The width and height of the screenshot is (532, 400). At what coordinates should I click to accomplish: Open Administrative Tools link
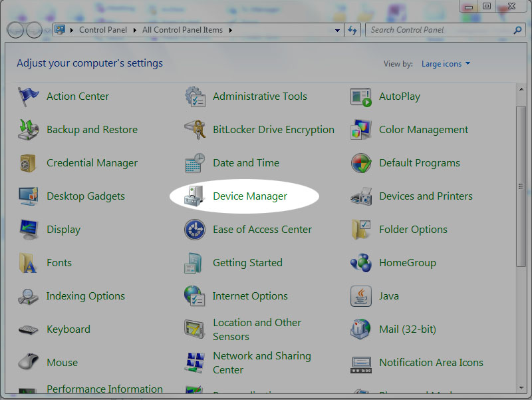click(260, 97)
